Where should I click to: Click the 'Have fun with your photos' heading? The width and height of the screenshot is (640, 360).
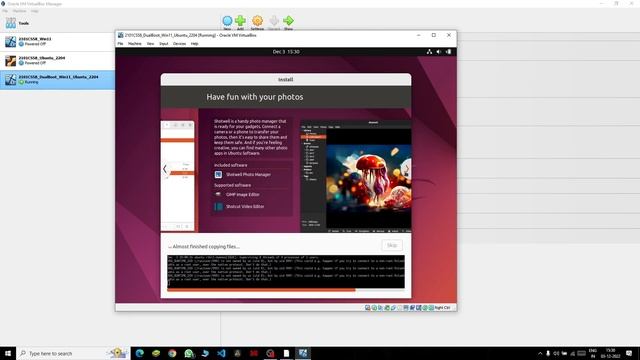[x=255, y=97]
